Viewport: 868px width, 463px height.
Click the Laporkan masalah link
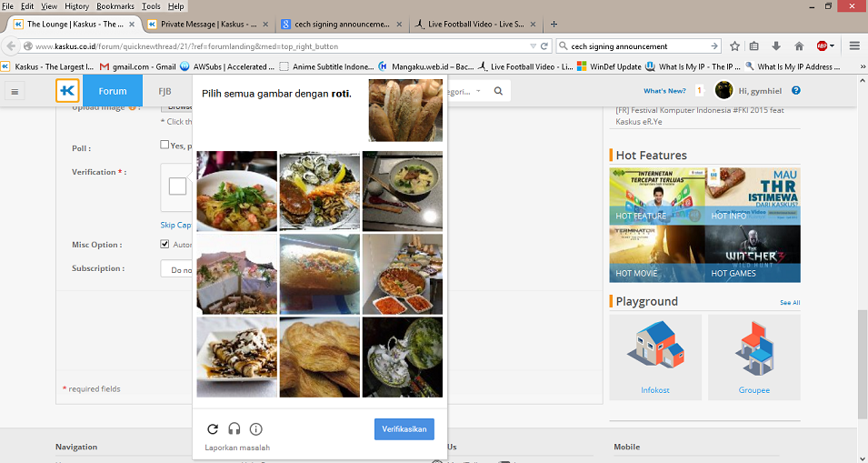point(237,448)
